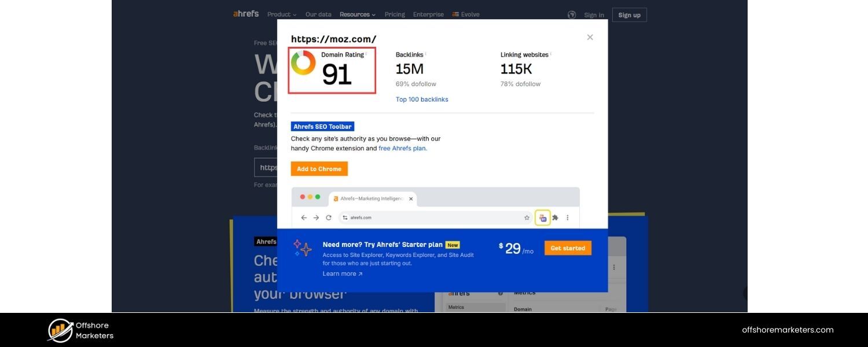The width and height of the screenshot is (868, 347).
Task: Click info icon beside Domain Rating
Action: click(366, 54)
